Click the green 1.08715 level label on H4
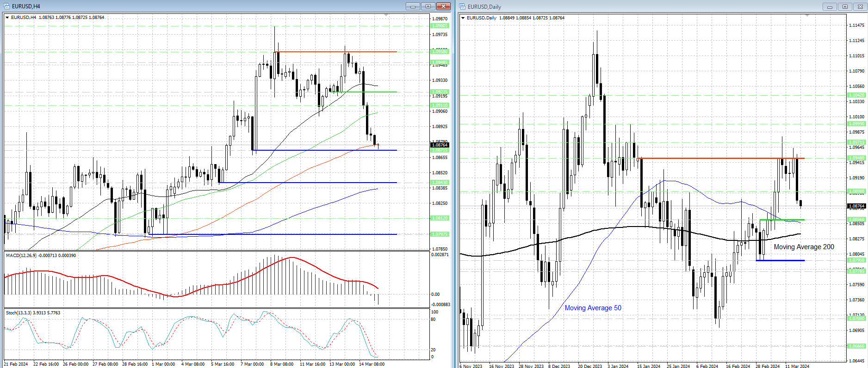This screenshot has height=368, width=868. (x=440, y=150)
